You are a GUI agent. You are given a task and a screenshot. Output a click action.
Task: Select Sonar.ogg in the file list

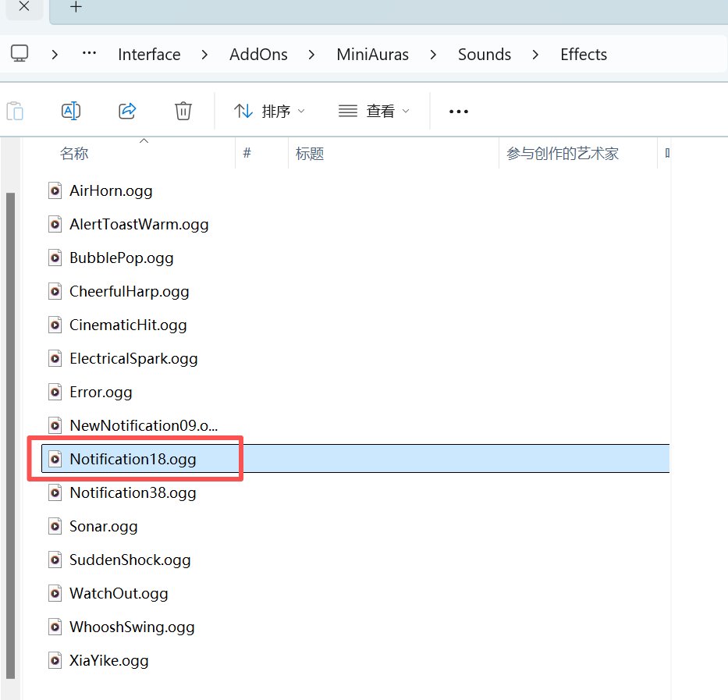(103, 526)
